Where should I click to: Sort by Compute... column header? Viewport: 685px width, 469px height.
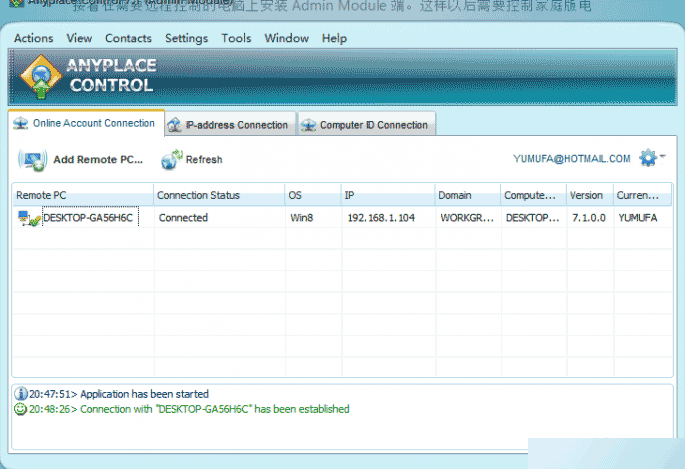(533, 195)
